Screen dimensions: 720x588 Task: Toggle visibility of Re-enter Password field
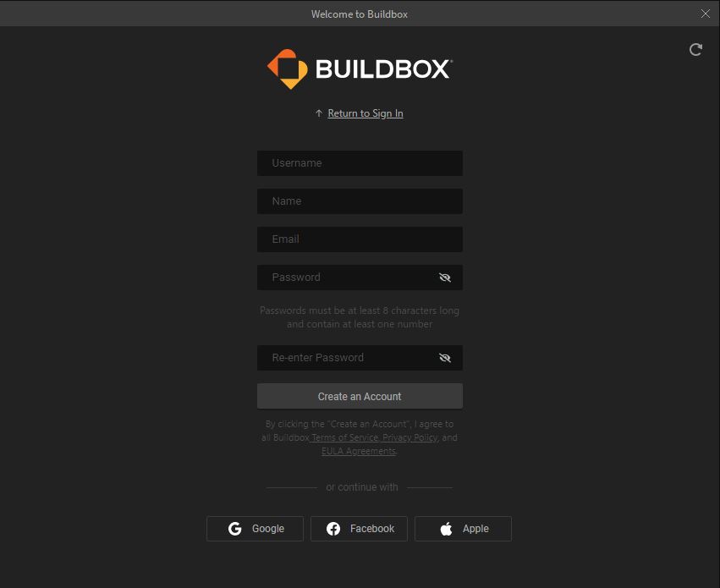click(445, 358)
